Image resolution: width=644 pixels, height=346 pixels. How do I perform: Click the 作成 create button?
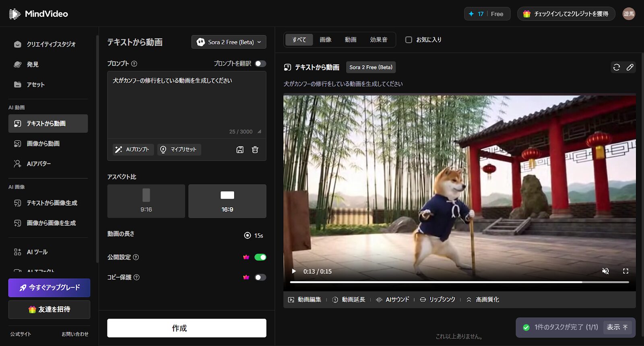tap(187, 328)
